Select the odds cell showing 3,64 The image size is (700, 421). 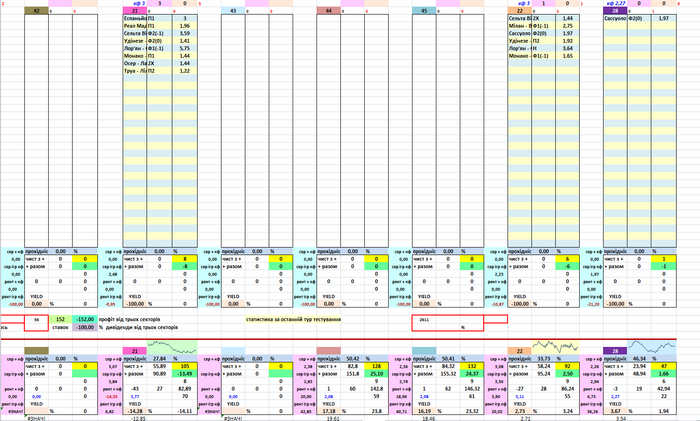pyautogui.click(x=567, y=48)
